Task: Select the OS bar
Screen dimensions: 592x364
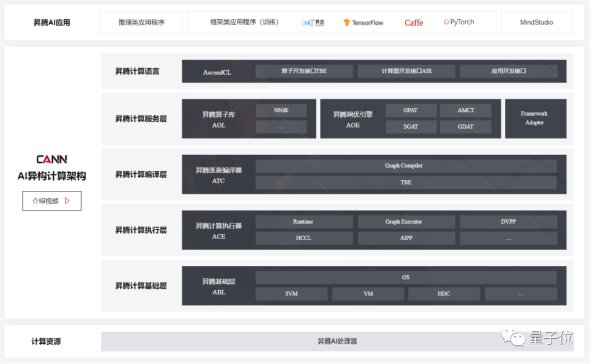Action: [406, 277]
